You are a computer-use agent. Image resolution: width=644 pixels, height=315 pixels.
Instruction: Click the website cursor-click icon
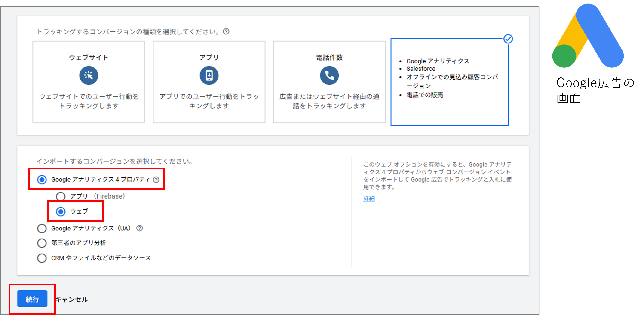89,75
